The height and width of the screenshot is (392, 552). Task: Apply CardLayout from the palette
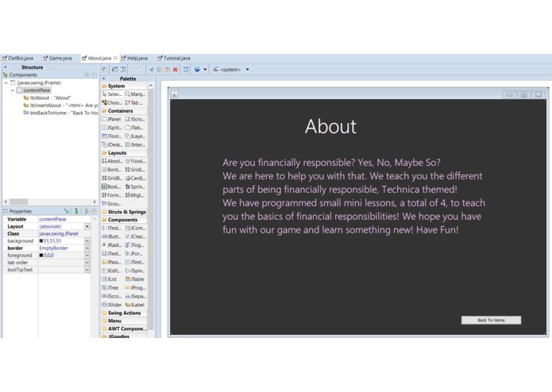pyautogui.click(x=136, y=179)
